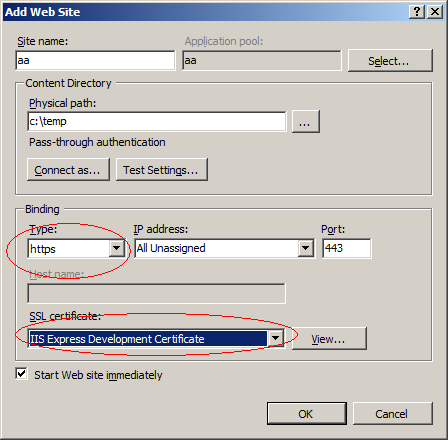The height and width of the screenshot is (440, 448).
Task: Expand the IP address dropdown arrow
Action: point(306,248)
